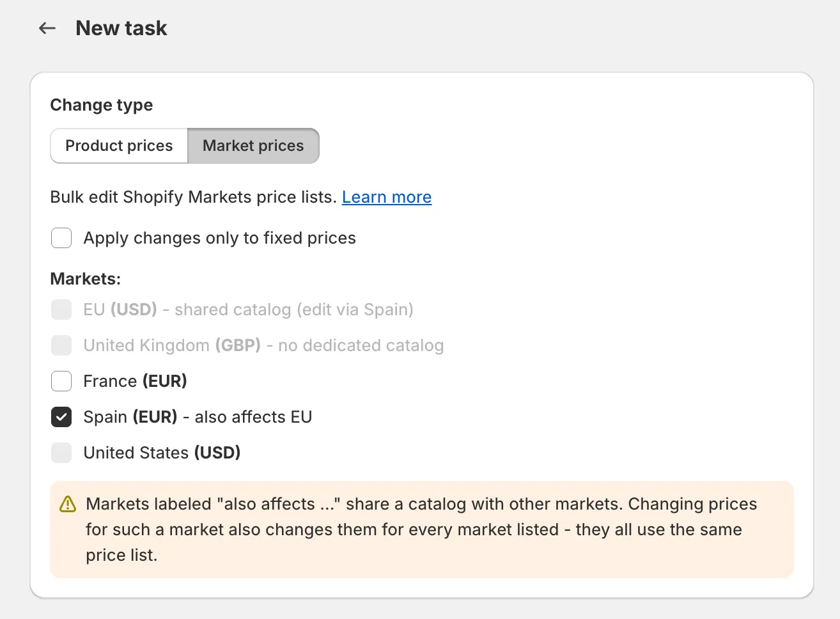Image resolution: width=840 pixels, height=619 pixels.
Task: Click the shared catalog warning message text
Action: 421,529
